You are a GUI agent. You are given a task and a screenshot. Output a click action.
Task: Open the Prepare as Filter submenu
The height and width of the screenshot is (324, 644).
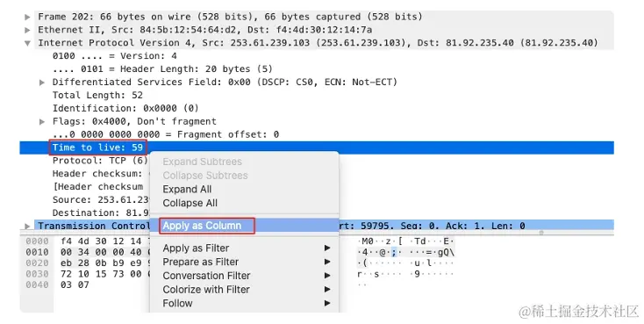pos(245,262)
